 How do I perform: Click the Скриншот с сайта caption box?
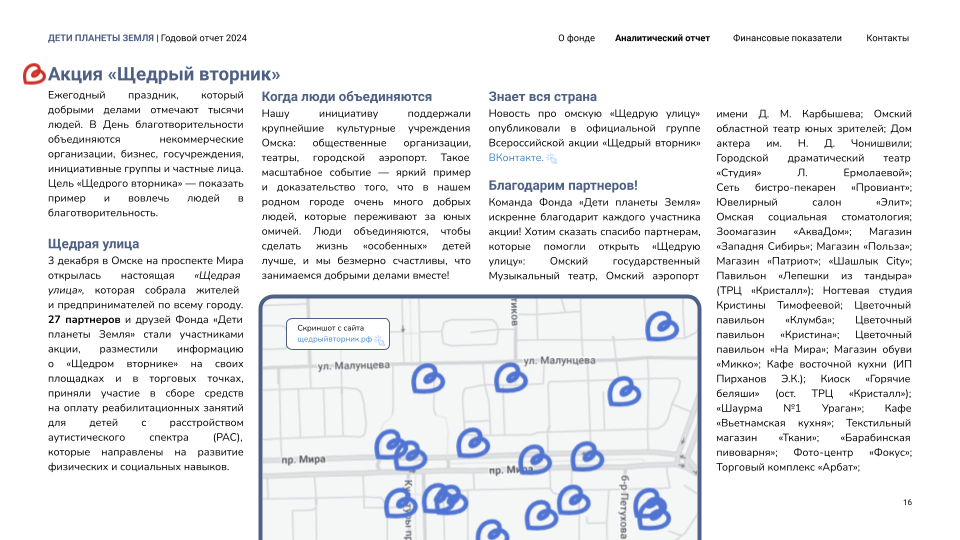tap(338, 334)
